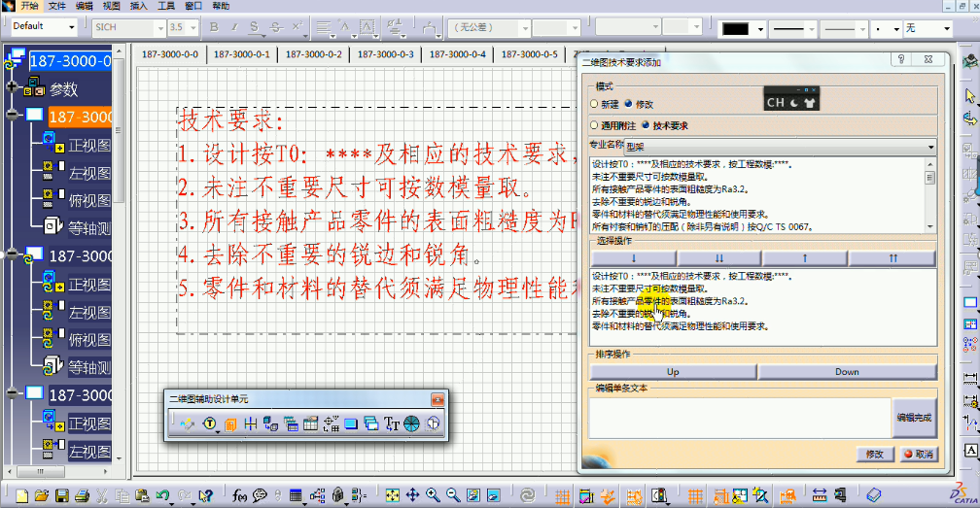This screenshot has height=508, width=980.
Task: Click the Open folder icon
Action: click(x=41, y=496)
